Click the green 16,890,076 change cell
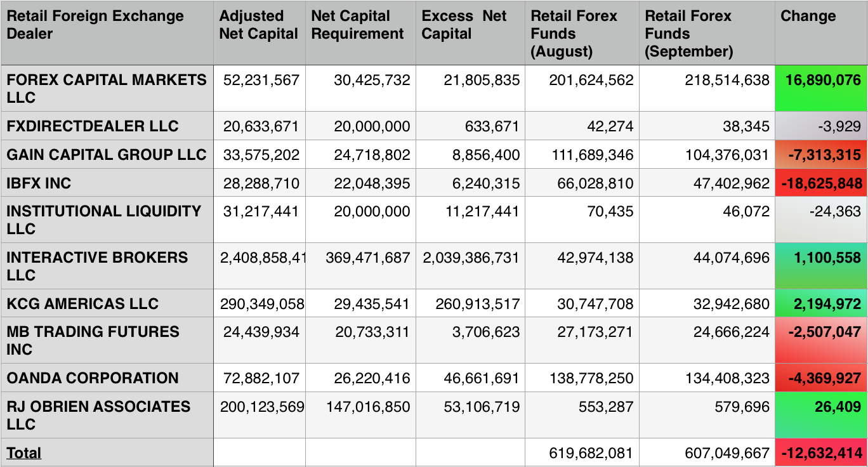This screenshot has width=868, height=467. [x=822, y=80]
